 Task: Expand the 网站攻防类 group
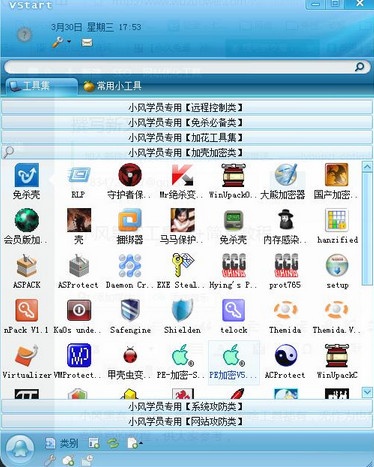(x=187, y=421)
